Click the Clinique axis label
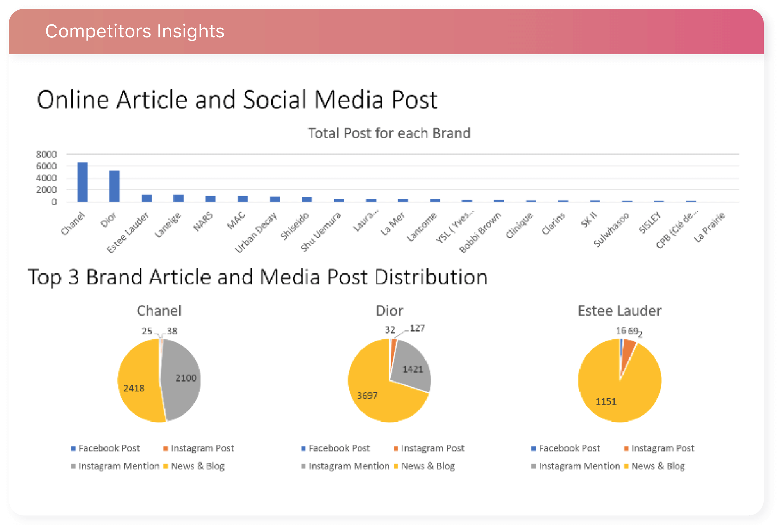This screenshot has width=781, height=532. point(519,225)
